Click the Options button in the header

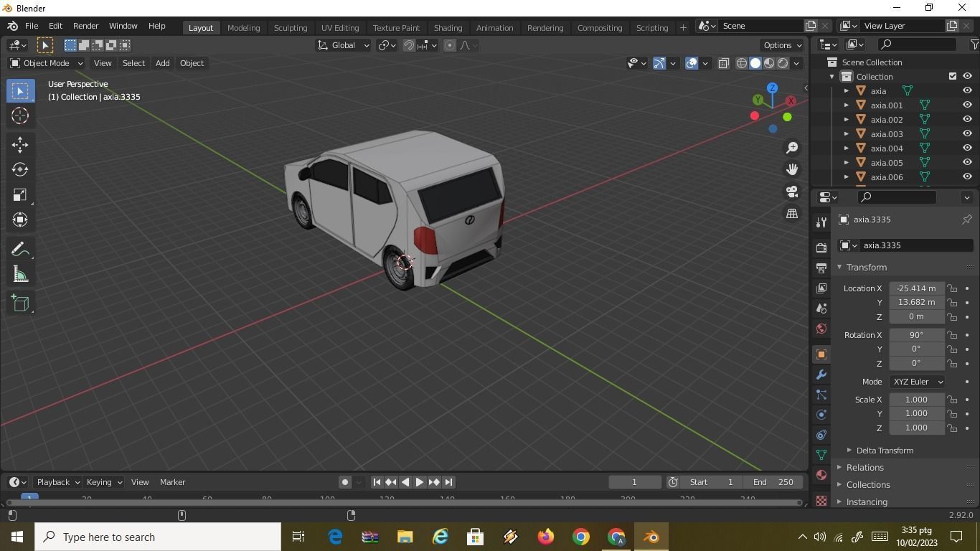click(x=781, y=44)
